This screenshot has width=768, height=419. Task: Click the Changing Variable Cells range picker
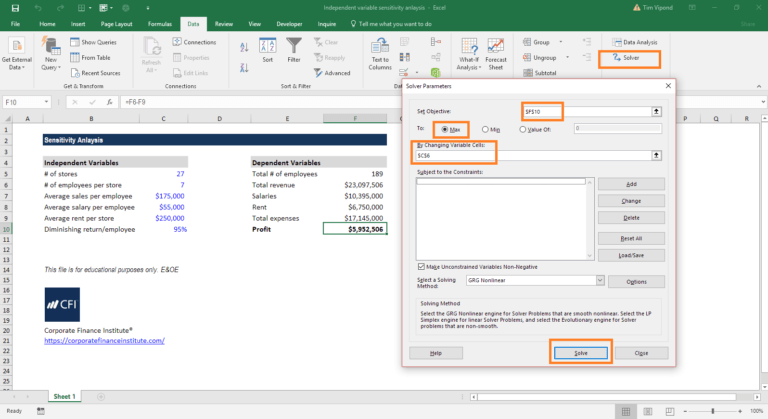pyautogui.click(x=656, y=155)
